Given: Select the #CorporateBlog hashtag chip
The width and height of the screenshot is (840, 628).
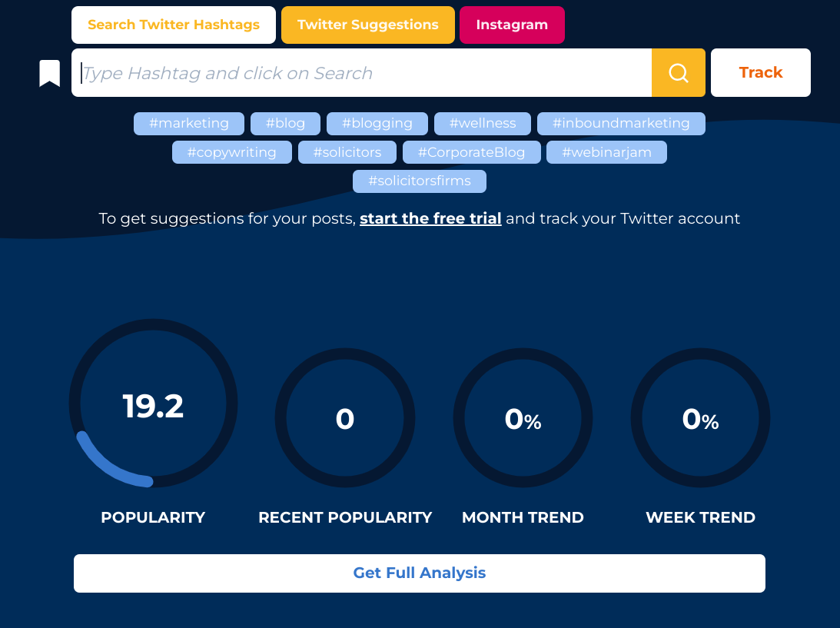Looking at the screenshot, I should click(x=471, y=152).
